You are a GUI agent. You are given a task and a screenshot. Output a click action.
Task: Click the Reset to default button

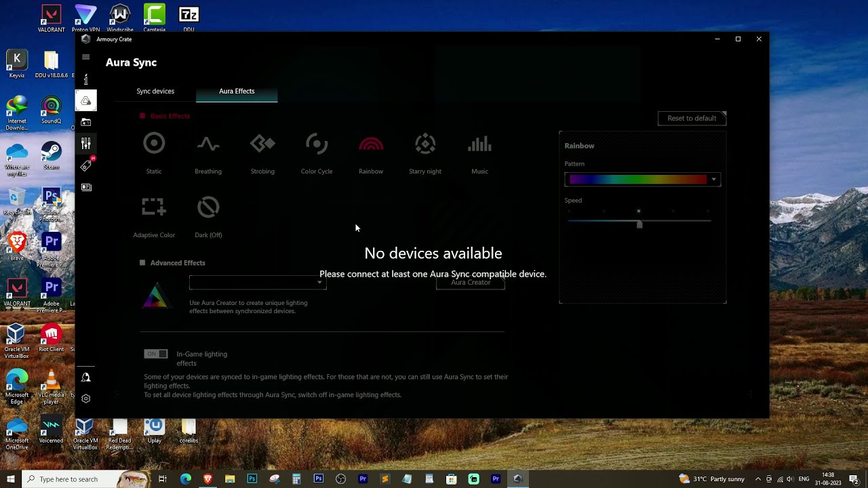(692, 118)
